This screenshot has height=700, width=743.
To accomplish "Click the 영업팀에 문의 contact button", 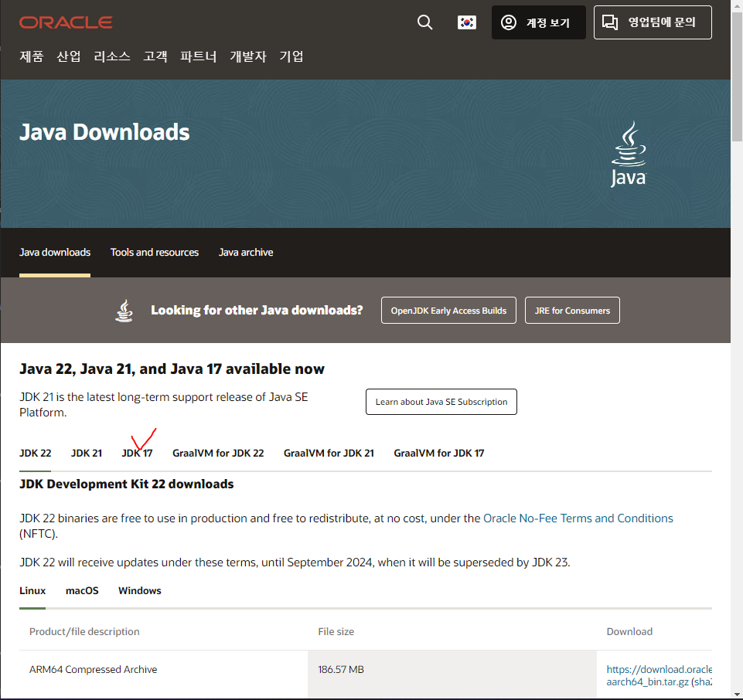I will coord(653,22).
